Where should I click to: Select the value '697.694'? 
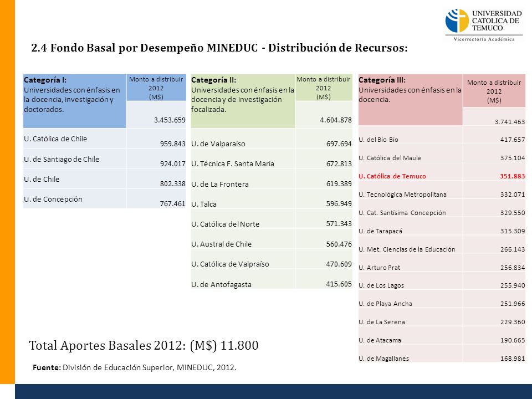339,144
